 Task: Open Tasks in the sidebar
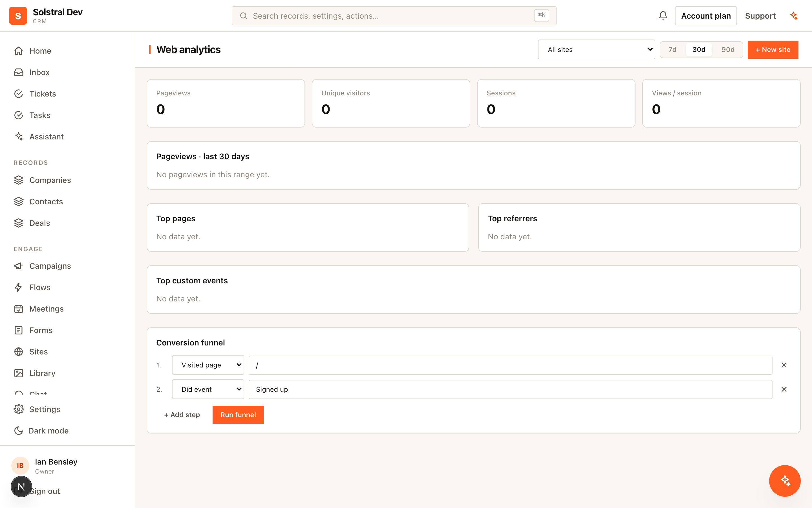coord(67,115)
